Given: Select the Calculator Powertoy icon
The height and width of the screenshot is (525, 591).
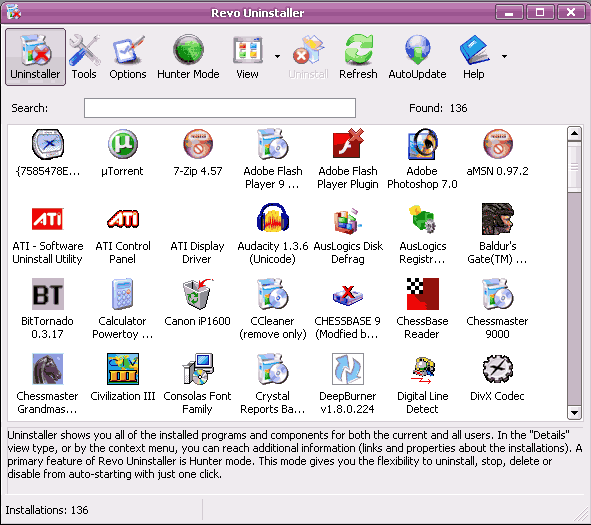Looking at the screenshot, I should (x=122, y=294).
